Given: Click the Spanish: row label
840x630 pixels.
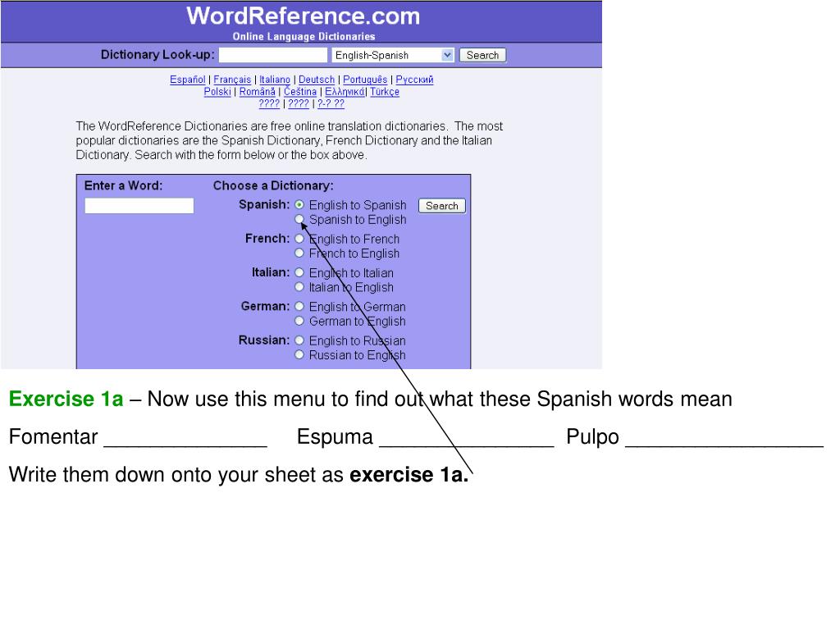Looking at the screenshot, I should pos(264,204).
